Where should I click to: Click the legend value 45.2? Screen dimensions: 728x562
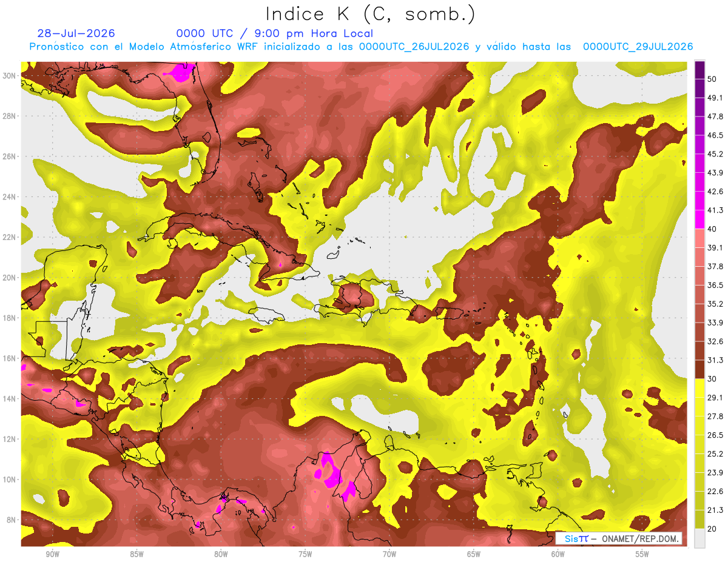[x=715, y=154]
